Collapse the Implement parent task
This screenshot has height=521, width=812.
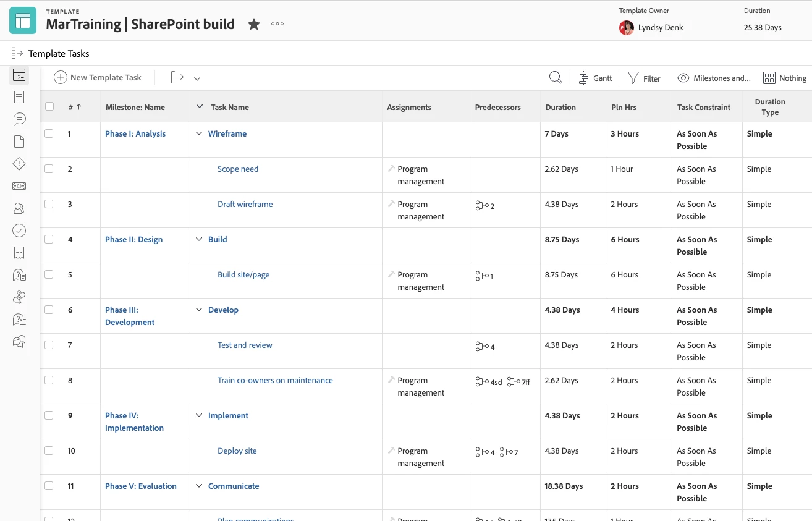click(x=199, y=415)
